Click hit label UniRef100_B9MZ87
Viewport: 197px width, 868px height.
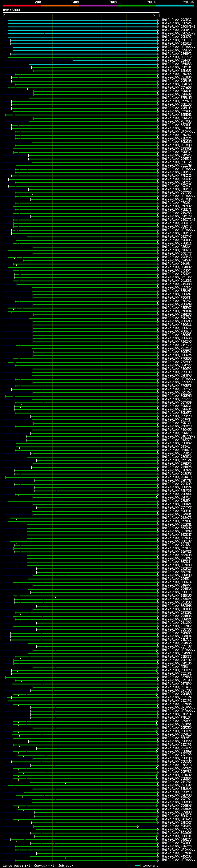[177, 318]
